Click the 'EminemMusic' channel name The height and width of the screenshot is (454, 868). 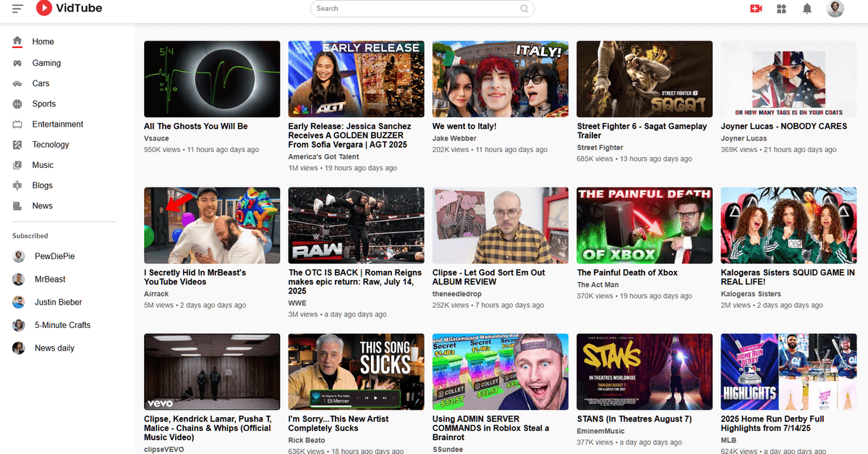[602, 431]
